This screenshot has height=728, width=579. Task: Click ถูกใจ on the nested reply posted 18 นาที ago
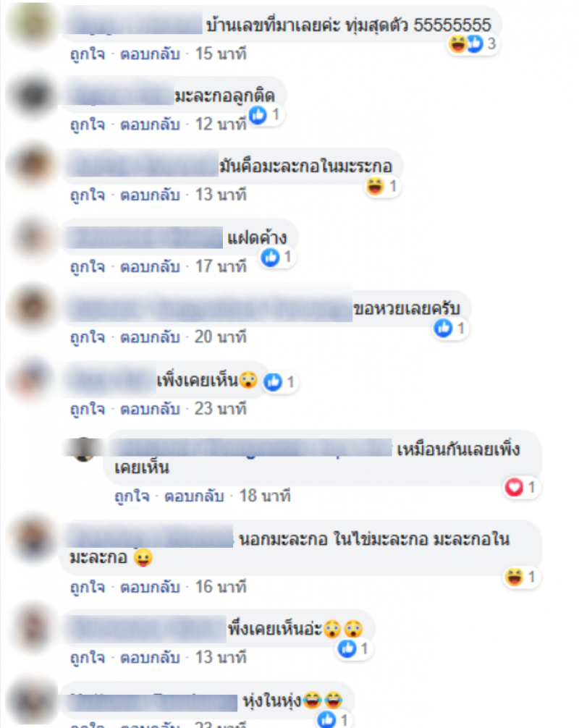[132, 496]
